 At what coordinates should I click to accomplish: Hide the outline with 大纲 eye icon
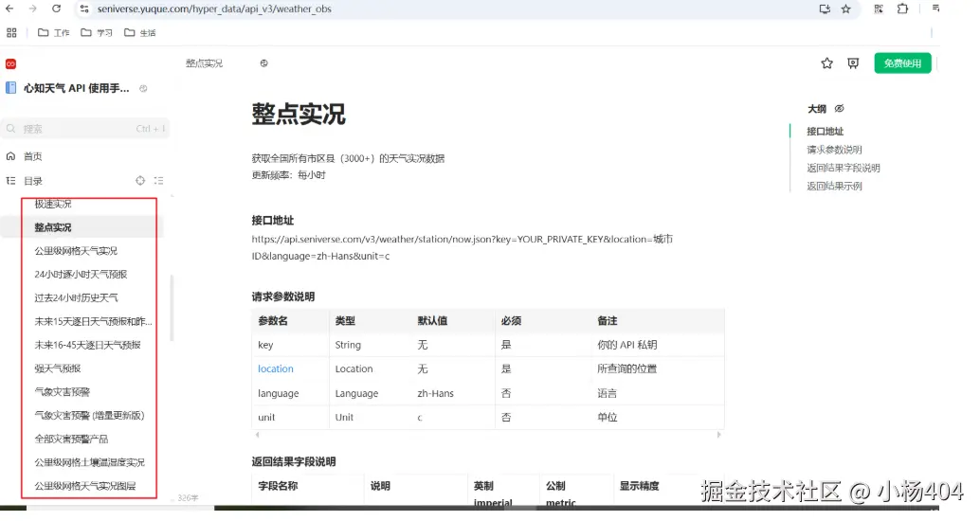point(840,109)
